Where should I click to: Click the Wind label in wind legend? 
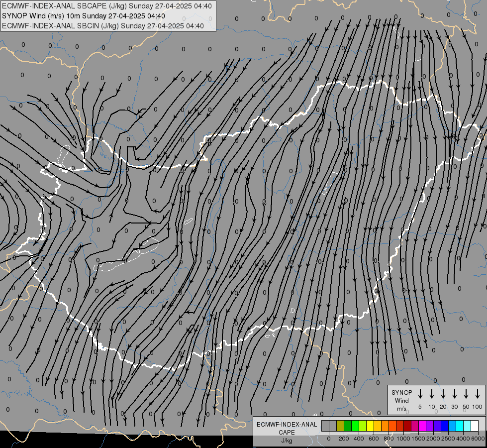pyautogui.click(x=401, y=400)
